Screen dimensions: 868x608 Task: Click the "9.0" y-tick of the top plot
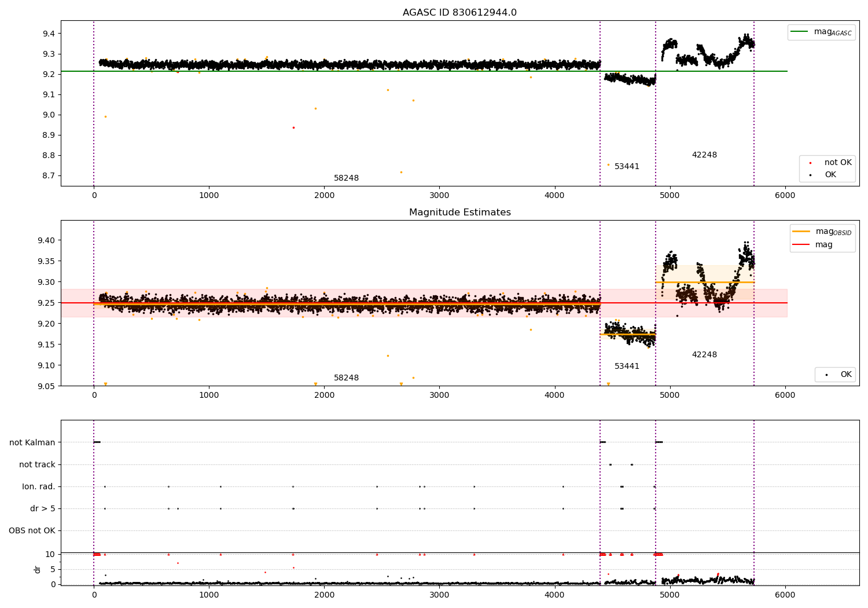coord(49,115)
